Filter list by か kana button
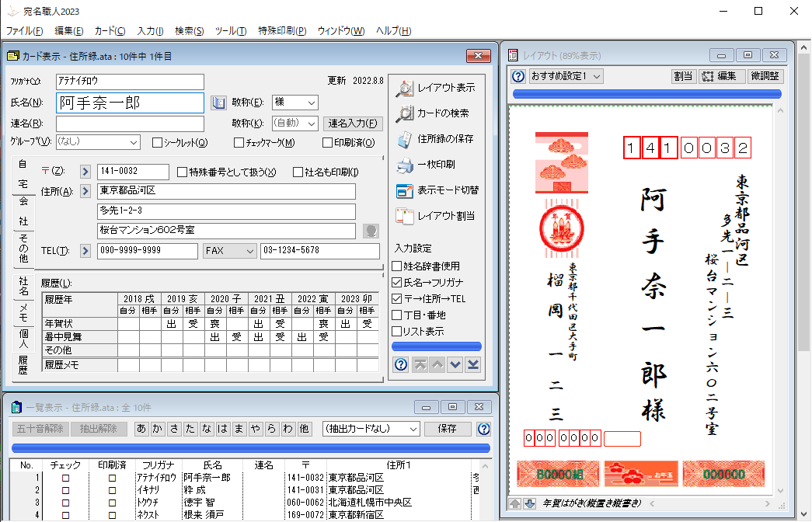Image resolution: width=812 pixels, height=522 pixels. (158, 429)
